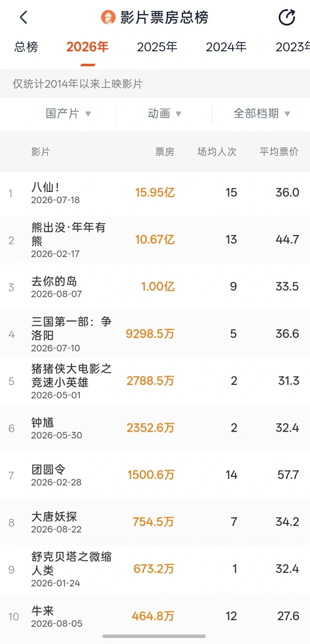Expand the 动画 genre dropdown
The width and height of the screenshot is (310, 644).
[164, 114]
